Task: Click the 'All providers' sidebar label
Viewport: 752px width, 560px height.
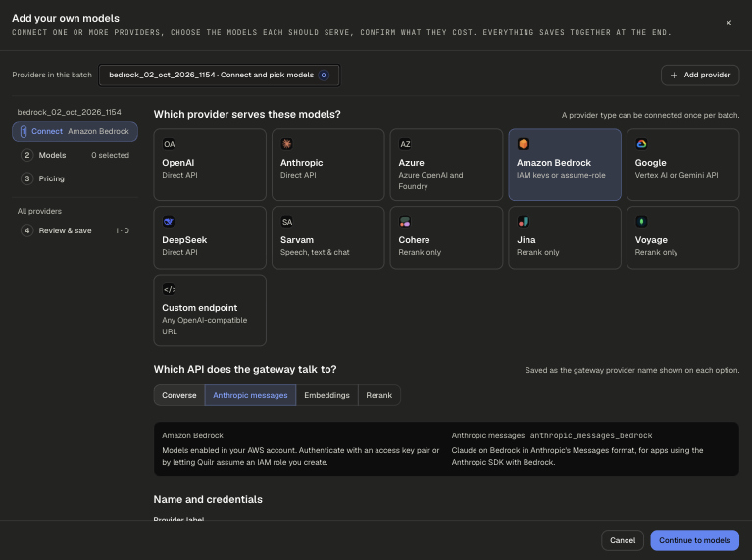Action: coord(39,211)
